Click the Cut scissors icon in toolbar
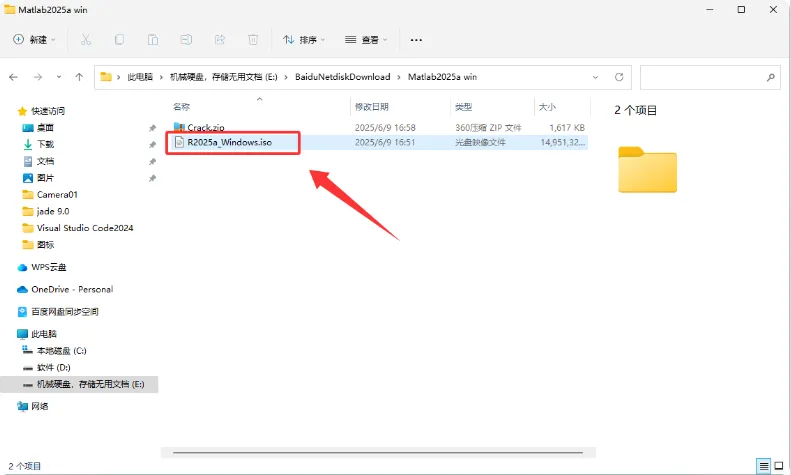 pyautogui.click(x=86, y=39)
